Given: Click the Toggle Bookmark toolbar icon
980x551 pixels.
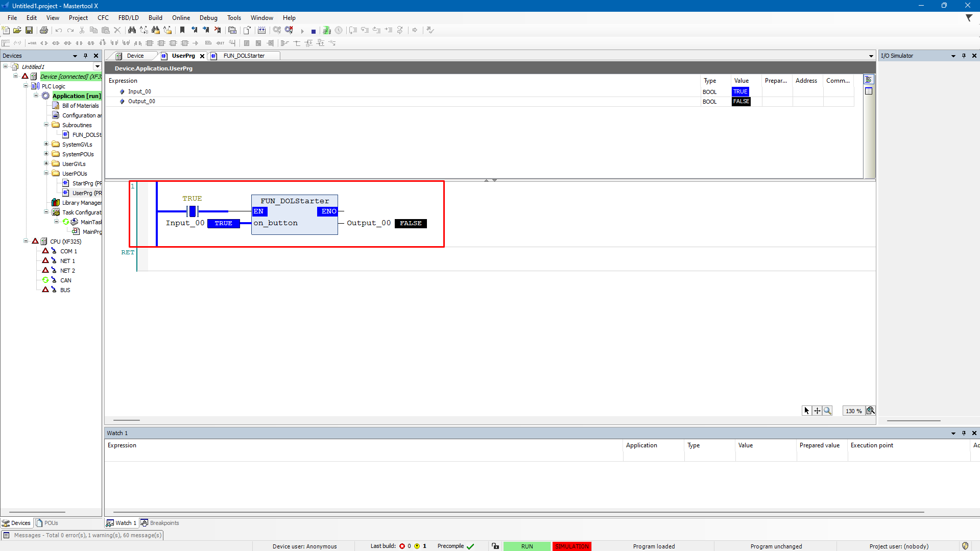Looking at the screenshot, I should click(x=182, y=30).
